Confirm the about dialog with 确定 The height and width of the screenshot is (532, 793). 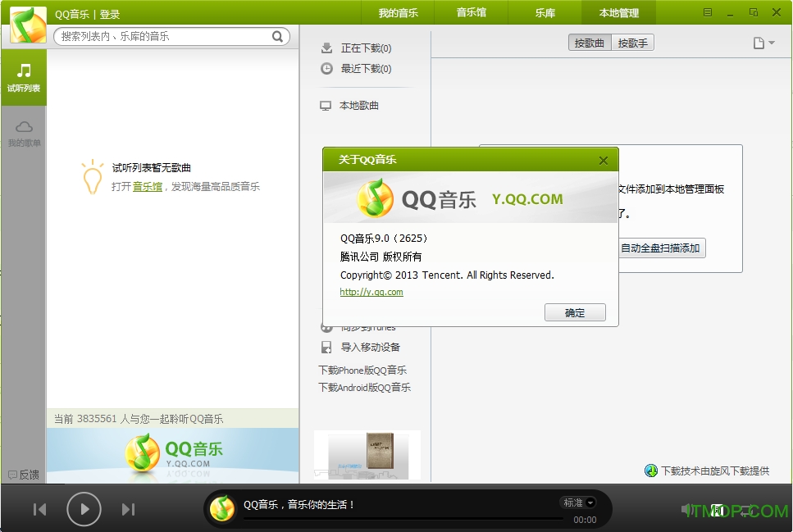575,312
